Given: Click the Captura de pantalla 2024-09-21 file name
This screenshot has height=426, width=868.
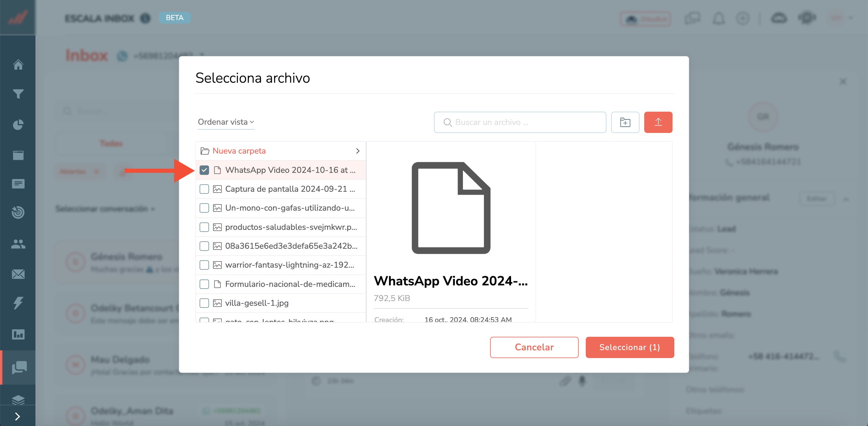Looking at the screenshot, I should (290, 189).
